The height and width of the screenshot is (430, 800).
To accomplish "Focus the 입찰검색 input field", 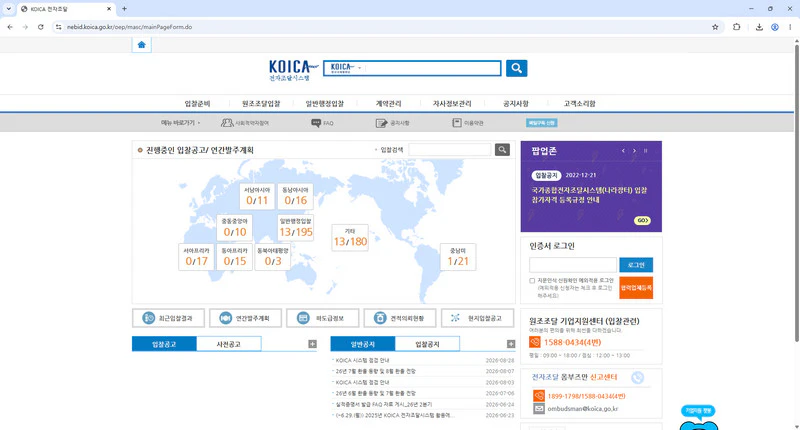I will click(x=449, y=149).
